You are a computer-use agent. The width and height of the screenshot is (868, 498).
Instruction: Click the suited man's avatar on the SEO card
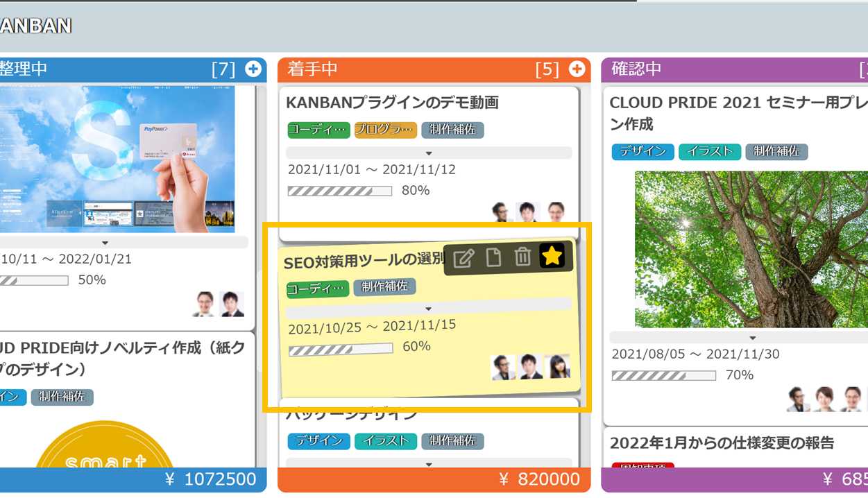pos(531,366)
